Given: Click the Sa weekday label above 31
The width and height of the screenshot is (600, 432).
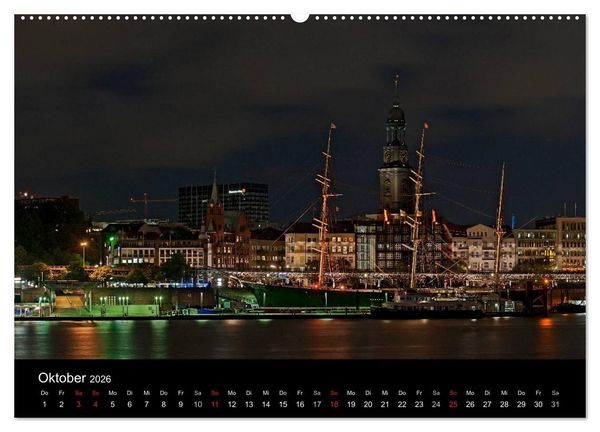Looking at the screenshot, I should pos(555,393).
